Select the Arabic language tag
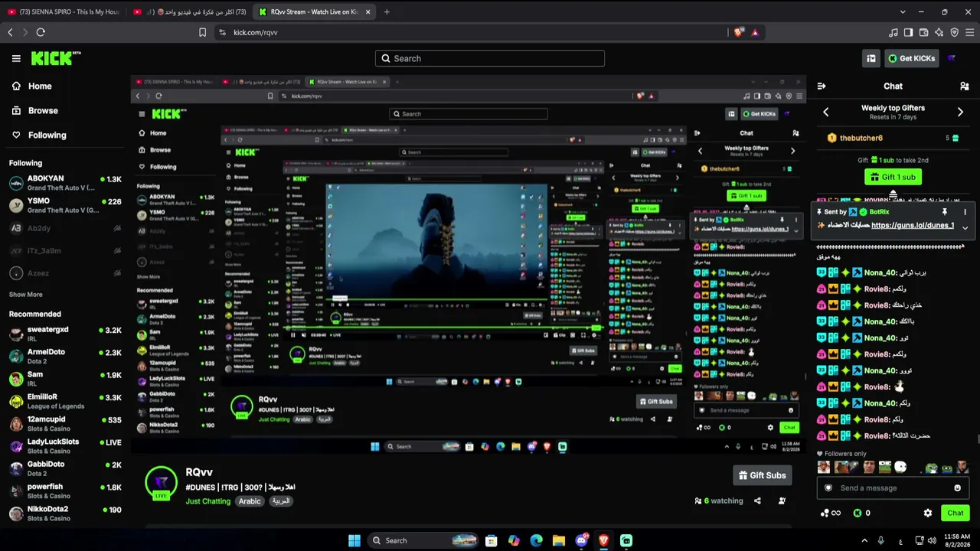The height and width of the screenshot is (551, 980). (250, 501)
